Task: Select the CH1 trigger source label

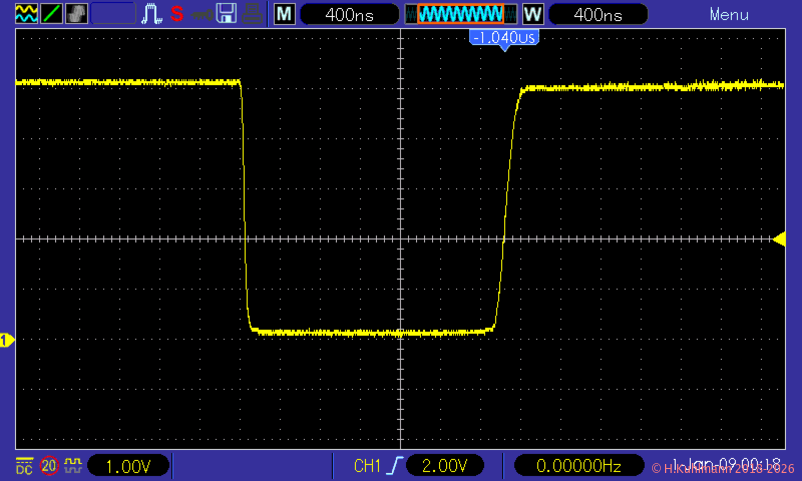Action: point(368,465)
